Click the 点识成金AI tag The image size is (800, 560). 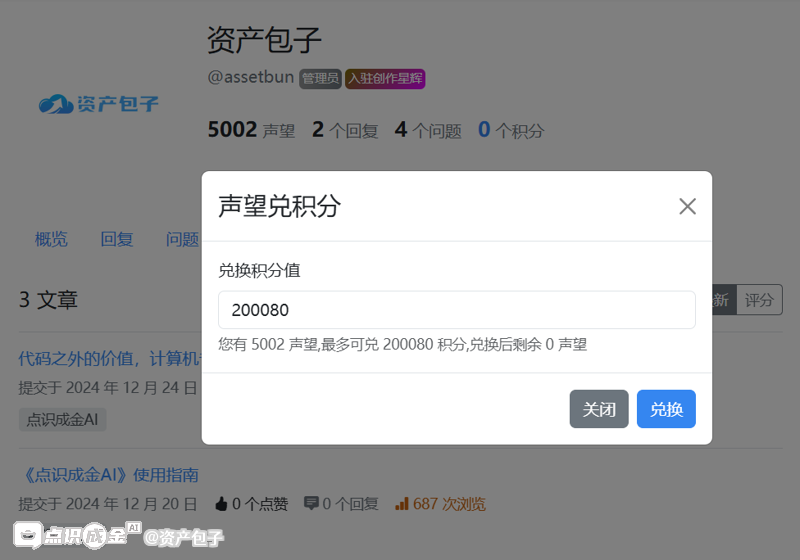pos(62,419)
